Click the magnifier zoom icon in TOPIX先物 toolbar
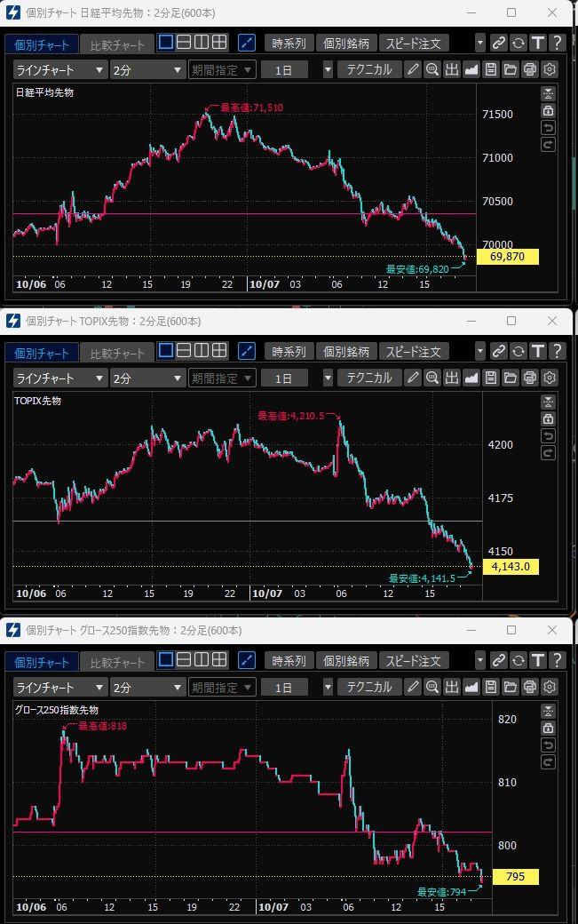Image resolution: width=578 pixels, height=924 pixels. 432,378
